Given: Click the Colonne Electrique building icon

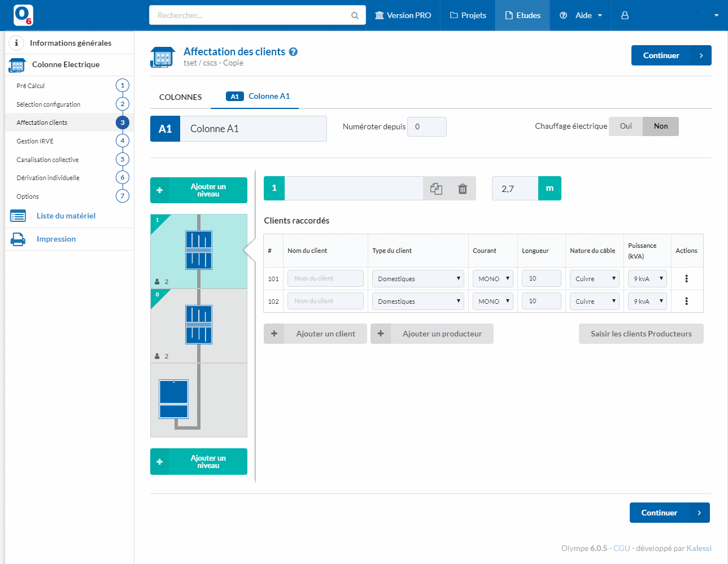Looking at the screenshot, I should click(x=18, y=65).
